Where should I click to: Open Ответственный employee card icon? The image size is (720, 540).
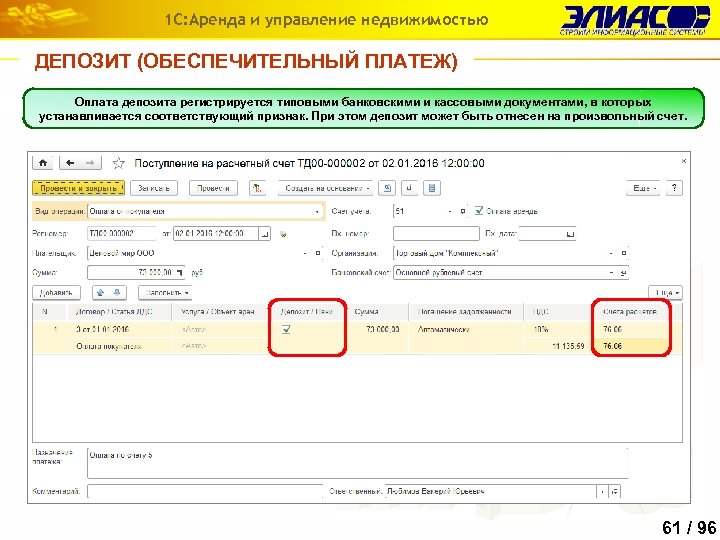[615, 491]
